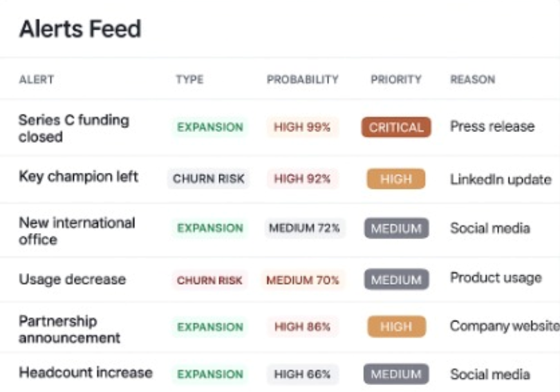The width and height of the screenshot is (560, 392).
Task: Select the Key champion left alert
Action: click(x=78, y=176)
